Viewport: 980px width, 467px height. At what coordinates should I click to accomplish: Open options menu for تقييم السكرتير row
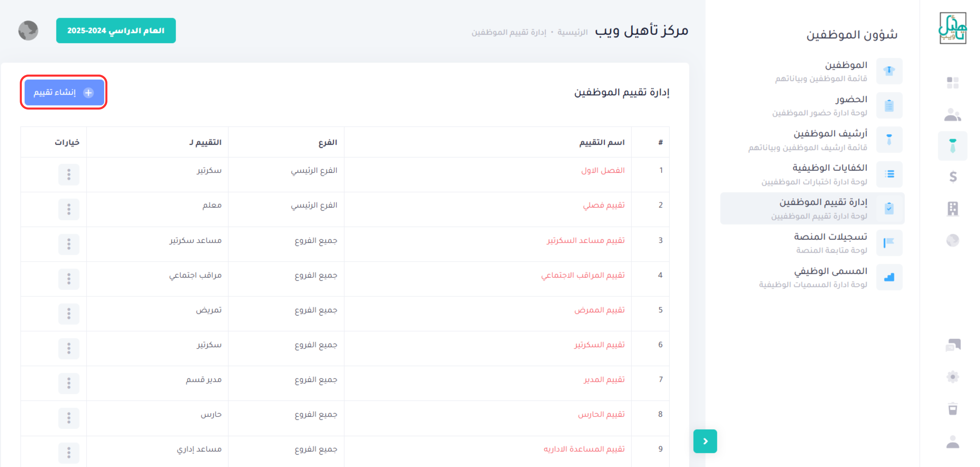click(x=69, y=349)
